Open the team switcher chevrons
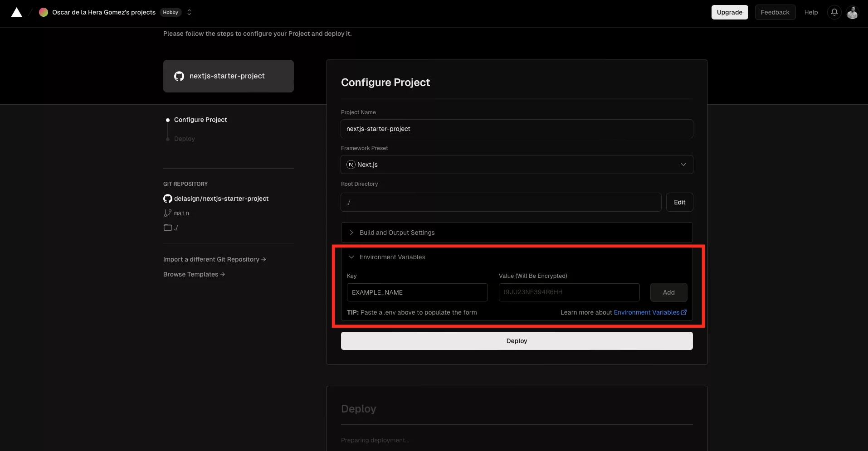This screenshot has width=868, height=451. click(x=189, y=12)
